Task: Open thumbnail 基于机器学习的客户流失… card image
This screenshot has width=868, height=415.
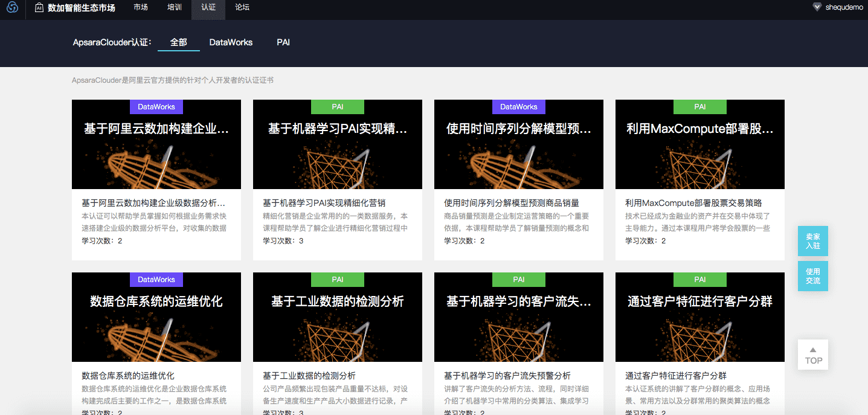Action: 519,317
